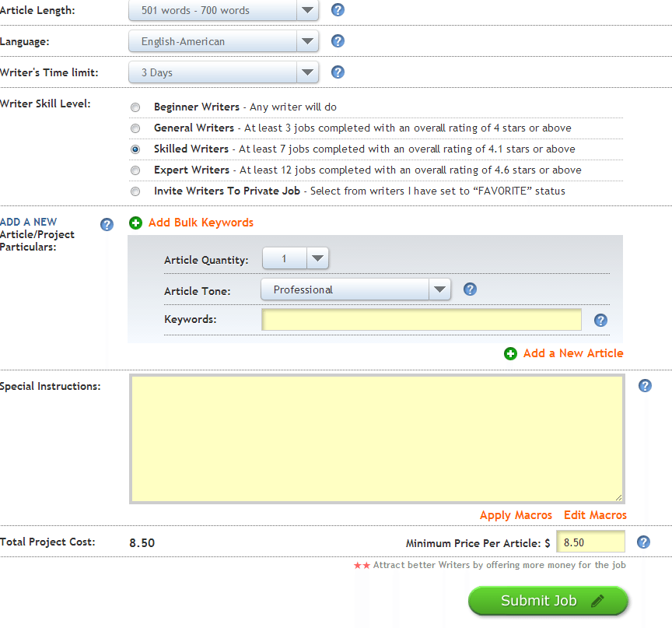This screenshot has height=628, width=672.
Task: Open help for Article Tone
Action: [x=470, y=289]
